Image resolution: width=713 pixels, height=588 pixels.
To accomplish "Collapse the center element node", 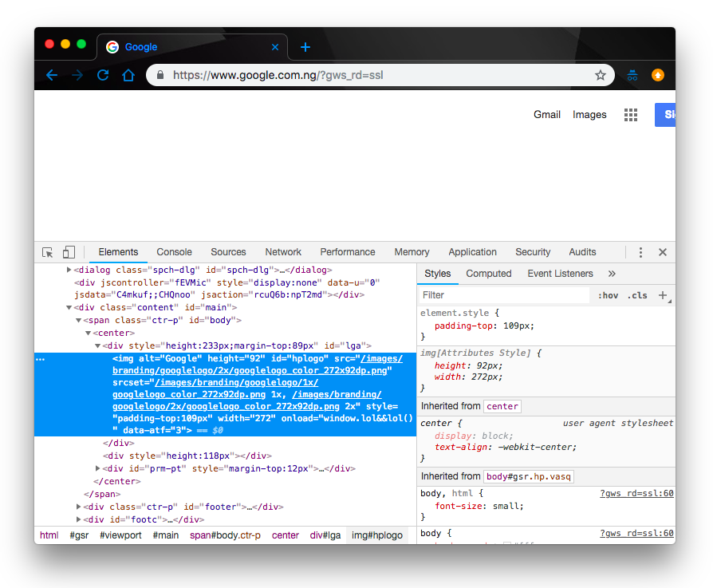I will (x=89, y=333).
